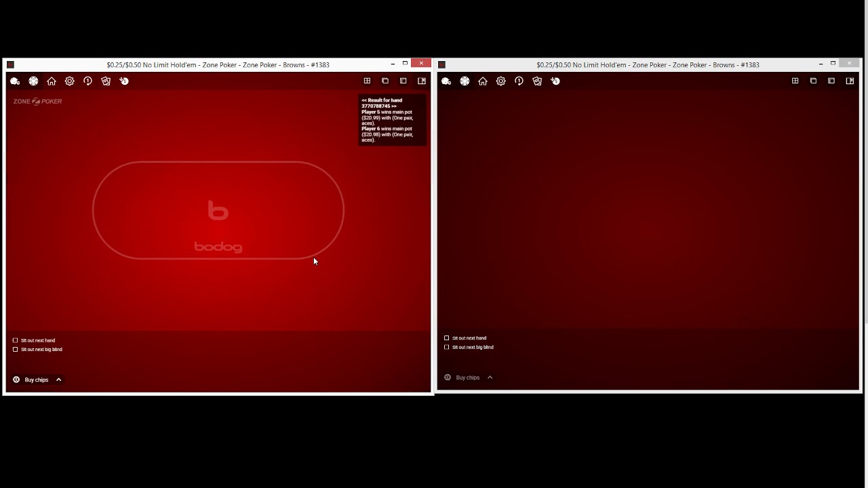Open the alert info icon in right window
Viewport: 868px width, 488px height.
[x=519, y=81]
